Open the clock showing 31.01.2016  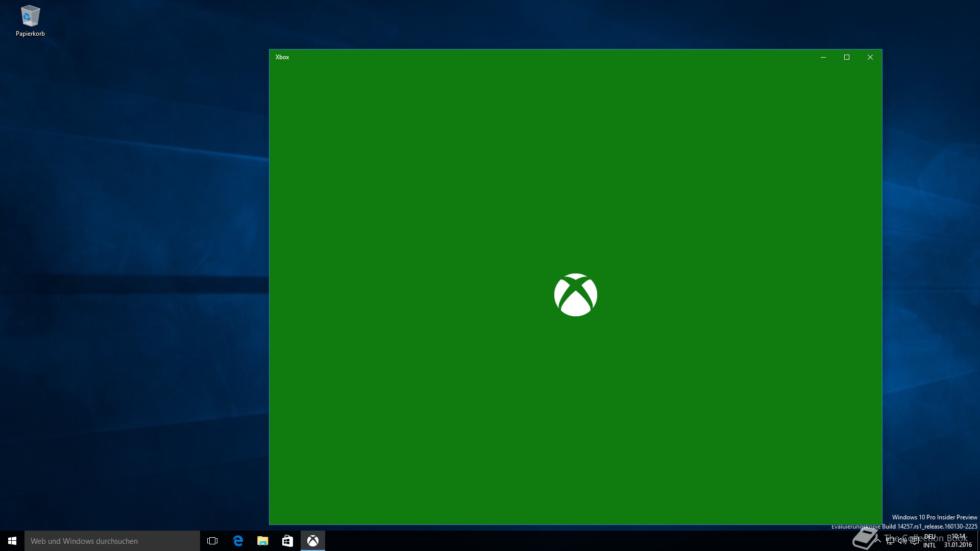(958, 541)
